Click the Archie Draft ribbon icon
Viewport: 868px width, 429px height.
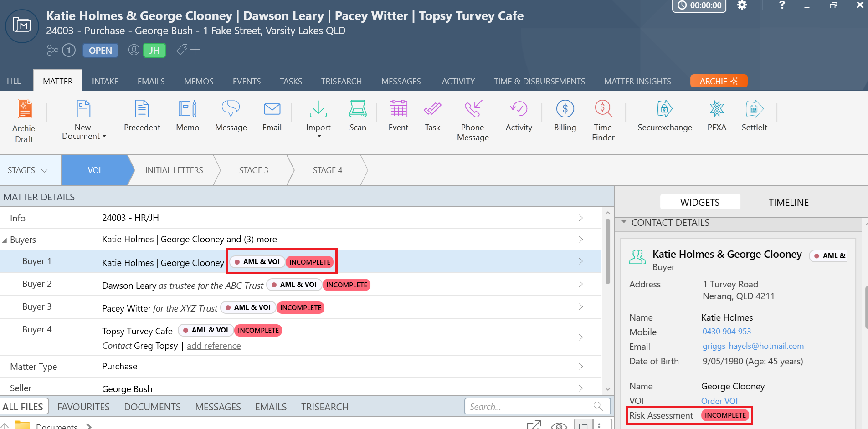pyautogui.click(x=24, y=109)
